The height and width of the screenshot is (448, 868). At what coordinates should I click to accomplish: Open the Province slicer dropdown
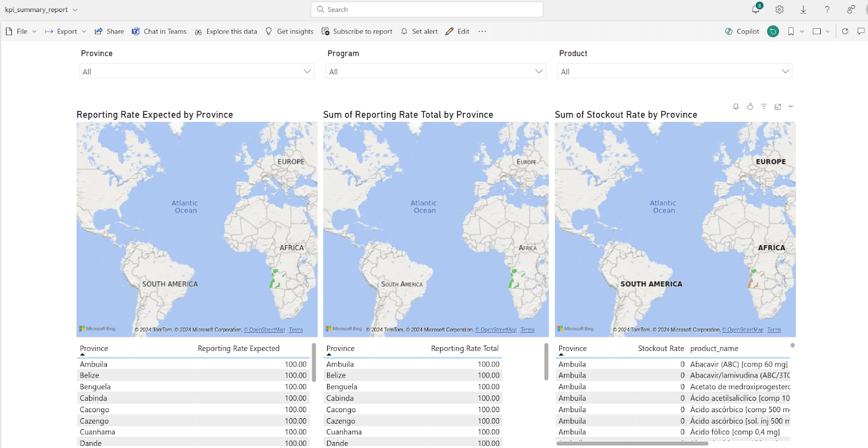[x=196, y=71]
